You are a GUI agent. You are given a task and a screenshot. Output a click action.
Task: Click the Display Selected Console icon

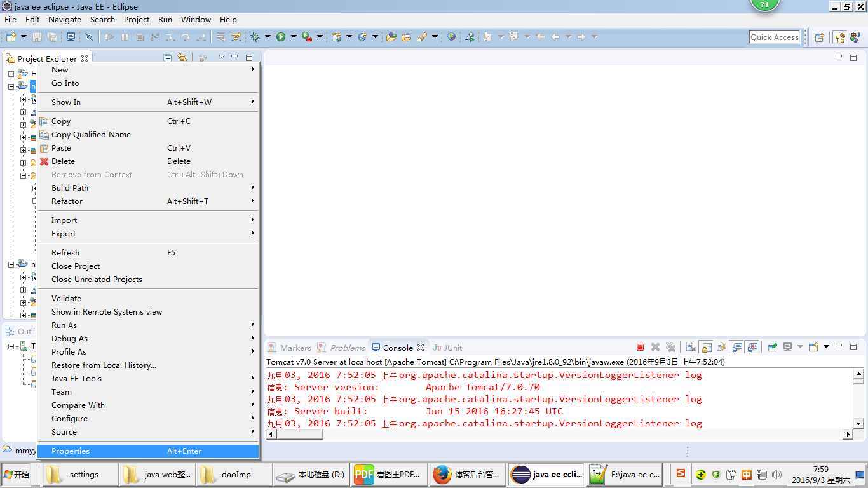(788, 348)
